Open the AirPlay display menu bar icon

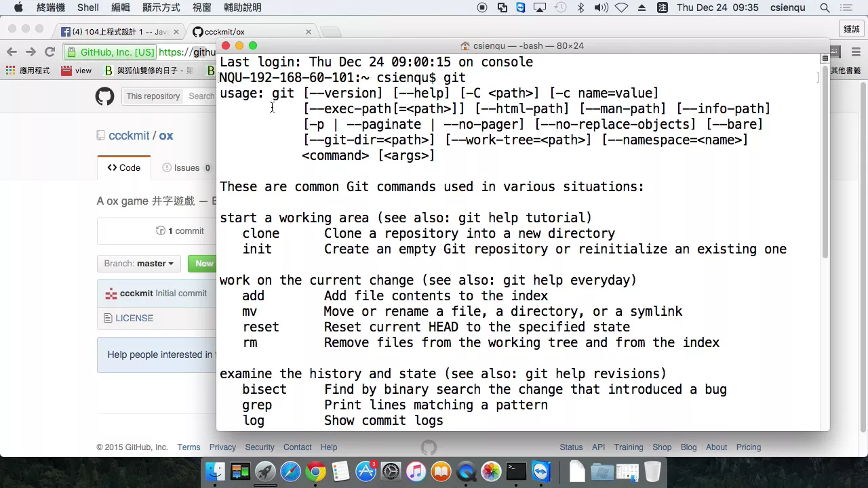pos(540,7)
